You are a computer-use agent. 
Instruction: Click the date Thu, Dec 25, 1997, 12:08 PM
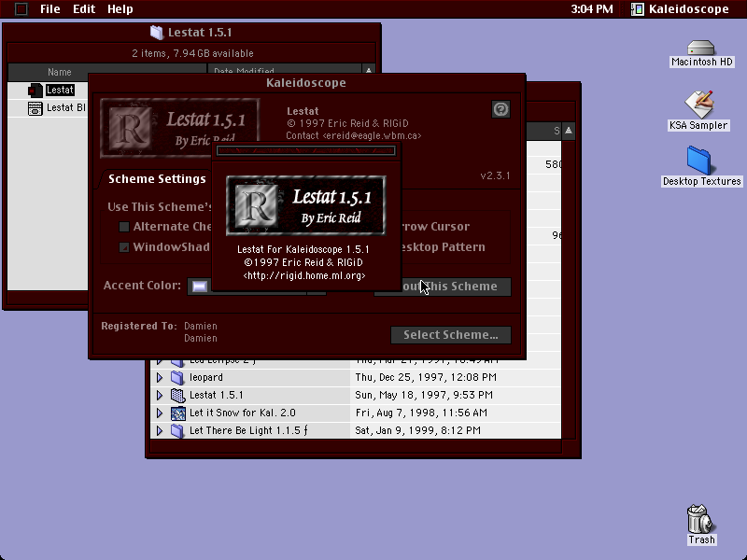(x=426, y=377)
